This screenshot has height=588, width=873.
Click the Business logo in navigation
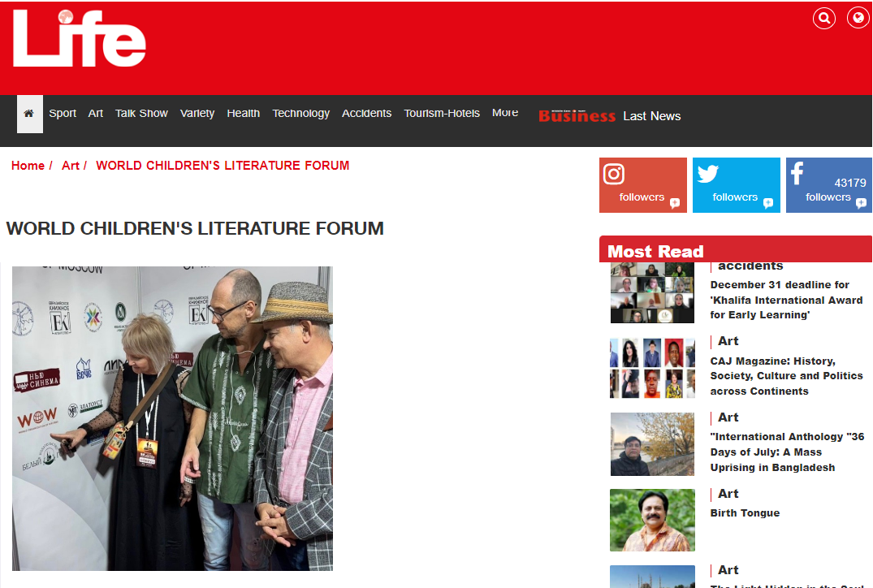[x=577, y=116]
